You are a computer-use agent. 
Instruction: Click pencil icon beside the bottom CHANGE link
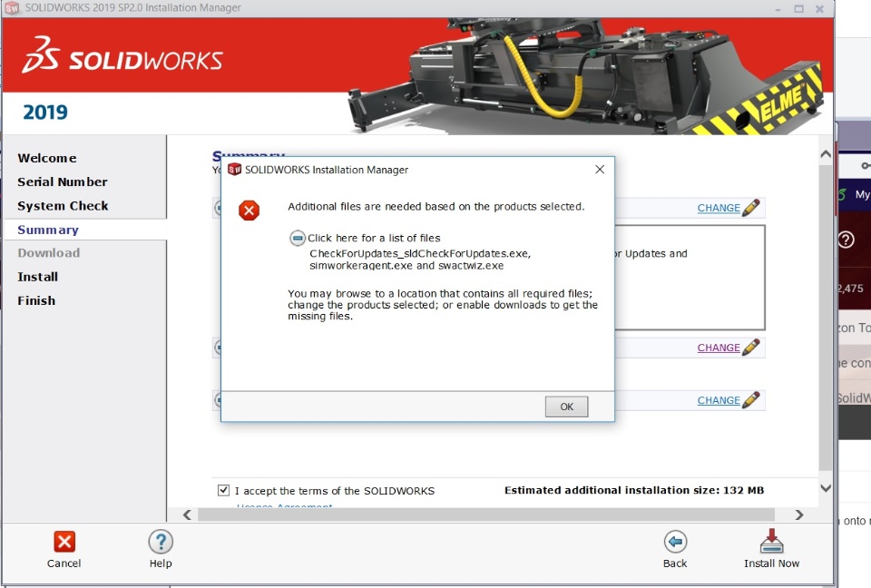[750, 400]
